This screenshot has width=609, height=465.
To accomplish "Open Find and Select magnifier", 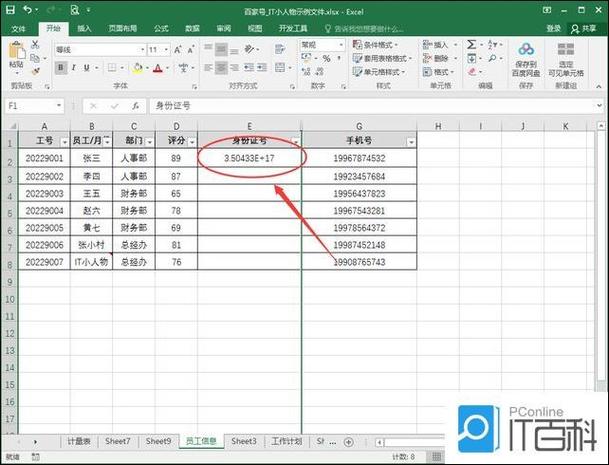I will (492, 58).
